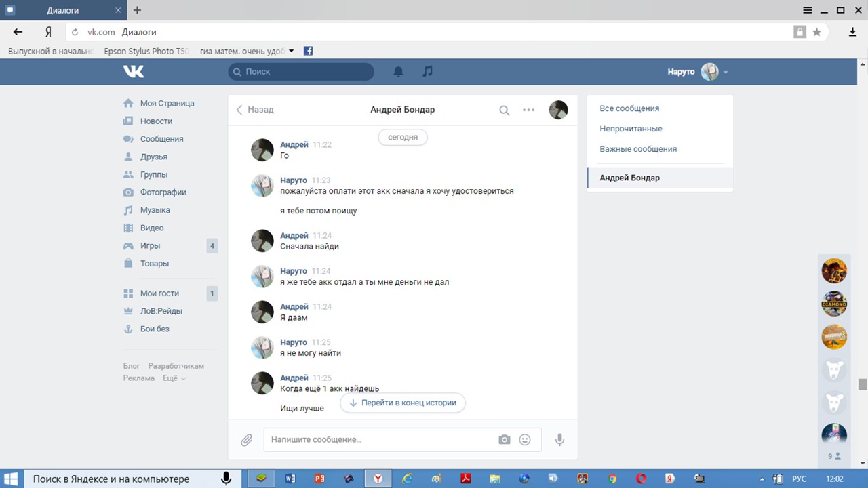
Task: Click the Напишите сообщение input field
Action: pos(380,440)
